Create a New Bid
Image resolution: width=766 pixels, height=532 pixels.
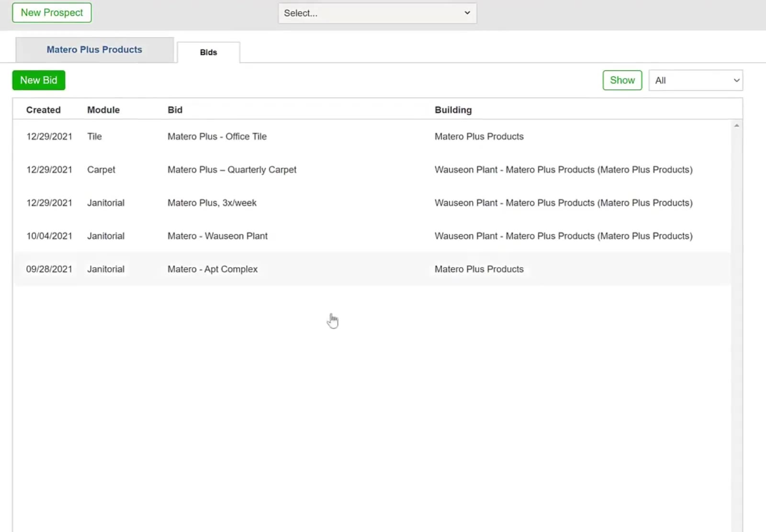(x=39, y=80)
